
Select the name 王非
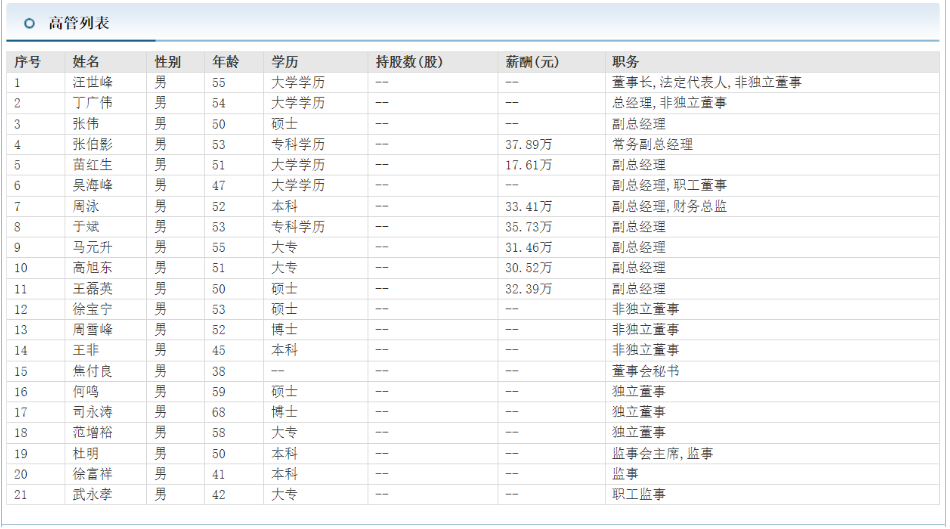(x=86, y=350)
